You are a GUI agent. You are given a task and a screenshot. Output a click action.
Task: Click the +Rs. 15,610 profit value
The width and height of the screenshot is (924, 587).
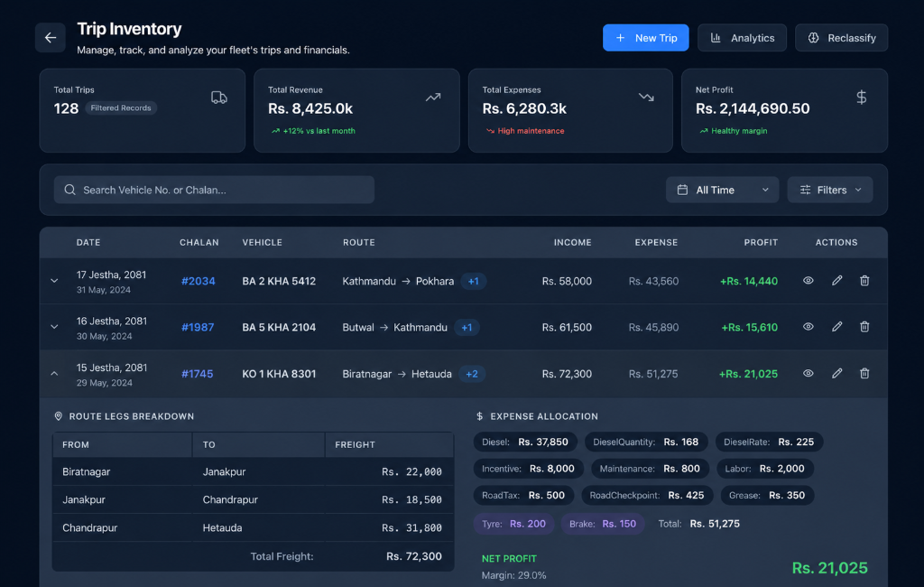(749, 328)
